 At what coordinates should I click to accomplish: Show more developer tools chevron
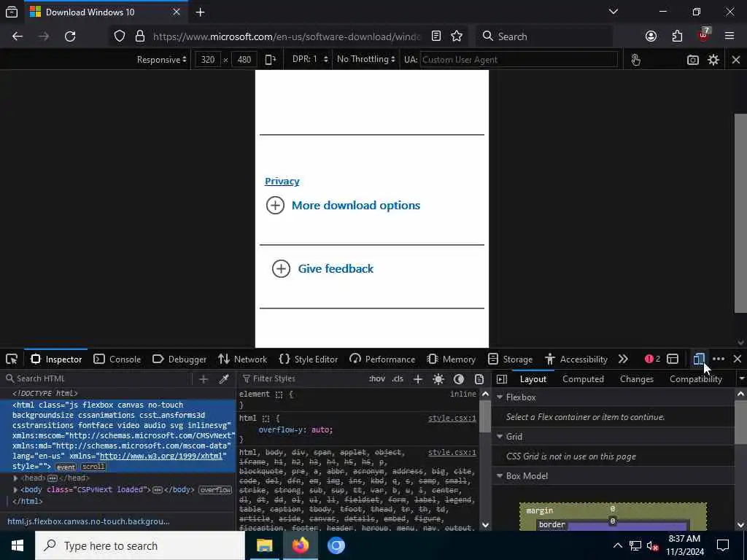click(x=623, y=359)
